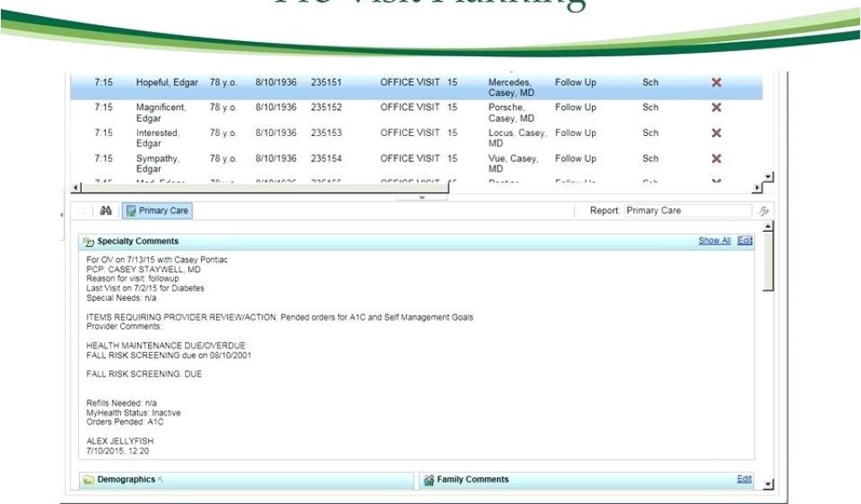Click the red X on Sympathy, Edgar row

(716, 158)
